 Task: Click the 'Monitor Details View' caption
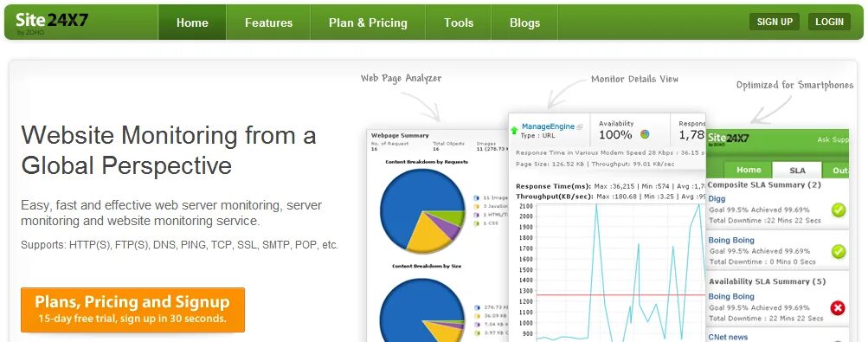634,79
